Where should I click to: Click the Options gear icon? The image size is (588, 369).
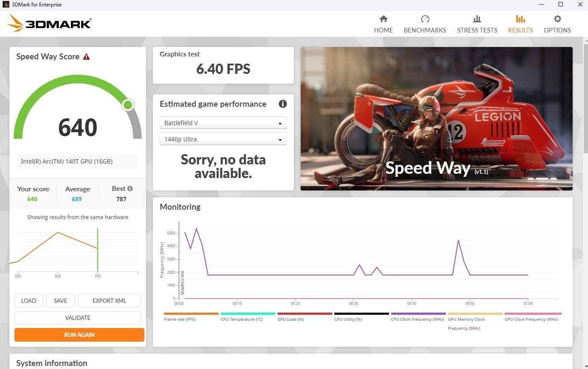point(557,19)
